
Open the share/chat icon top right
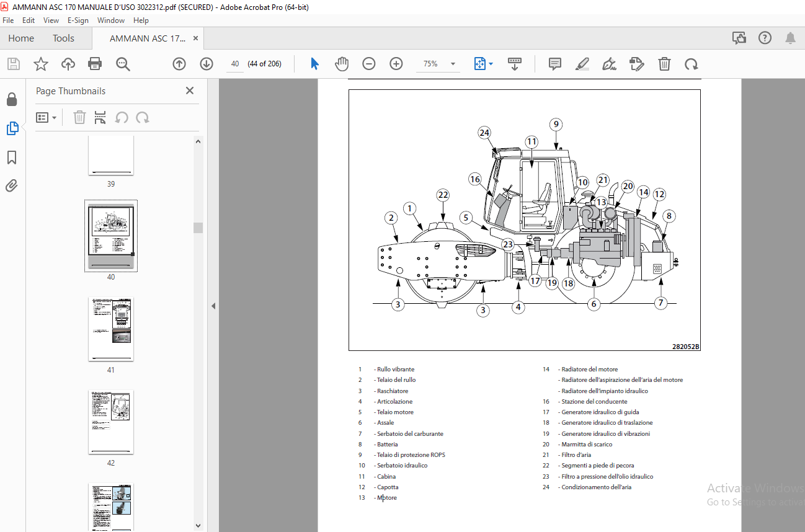coord(739,38)
